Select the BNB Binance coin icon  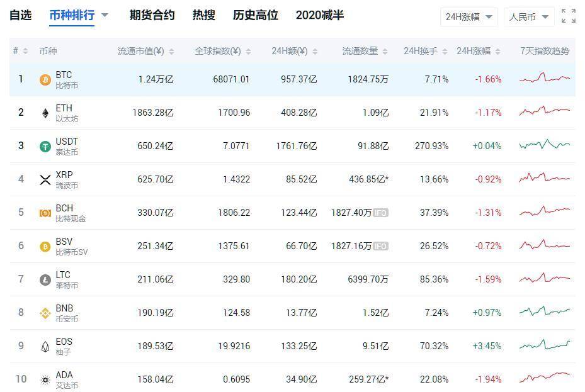tap(43, 313)
